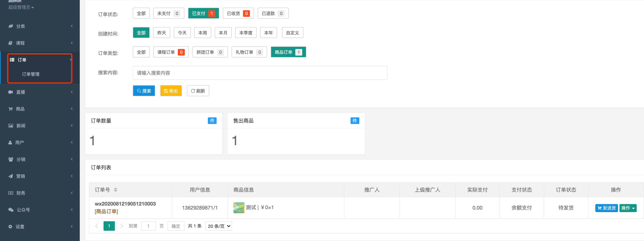Click the paper plane icon beside 营销
The image size is (644, 241).
(10, 176)
